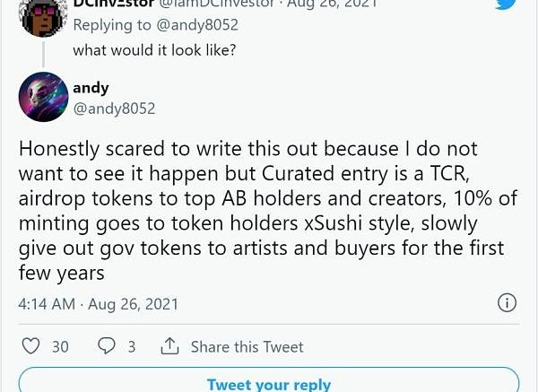The image size is (538, 392).
Task: Click the share arrow icon
Action: [x=169, y=346]
